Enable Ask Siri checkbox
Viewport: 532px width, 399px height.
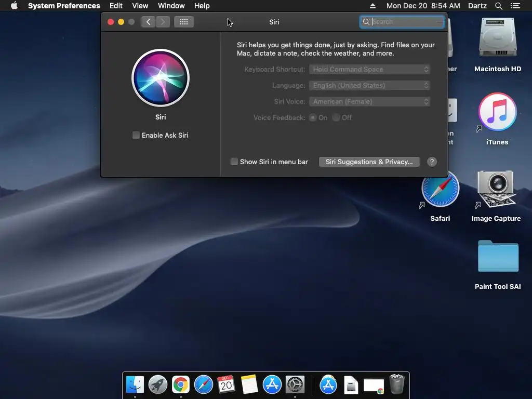click(136, 135)
